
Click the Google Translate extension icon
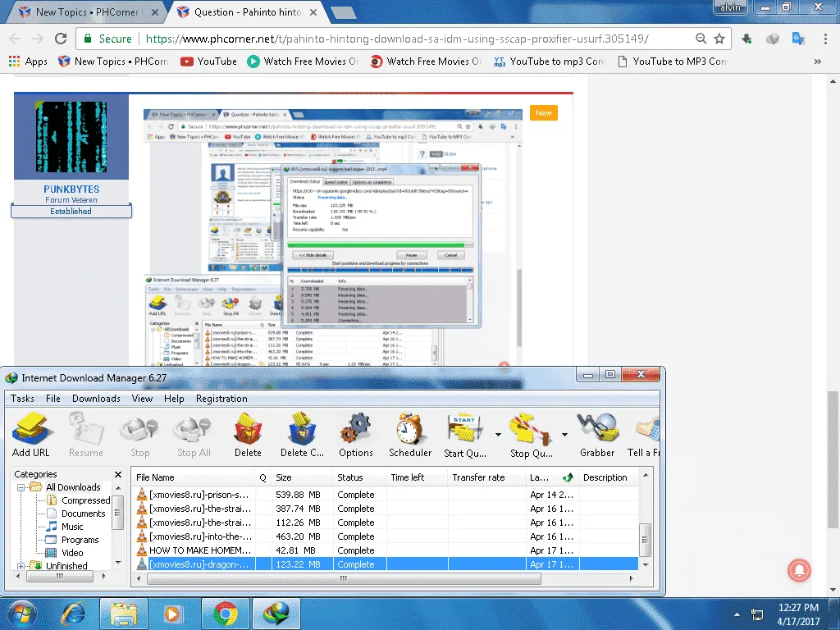pos(798,39)
